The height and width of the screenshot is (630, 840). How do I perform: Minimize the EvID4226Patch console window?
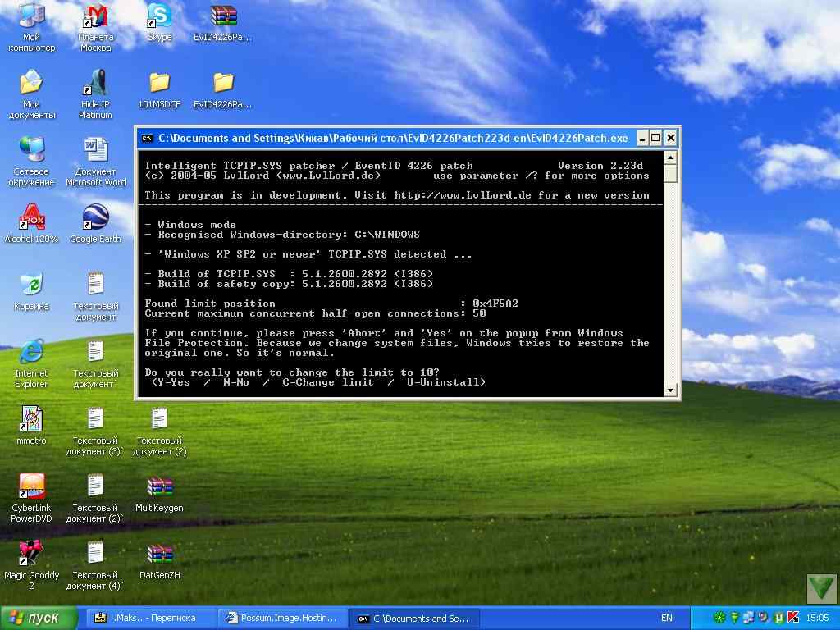coord(642,138)
